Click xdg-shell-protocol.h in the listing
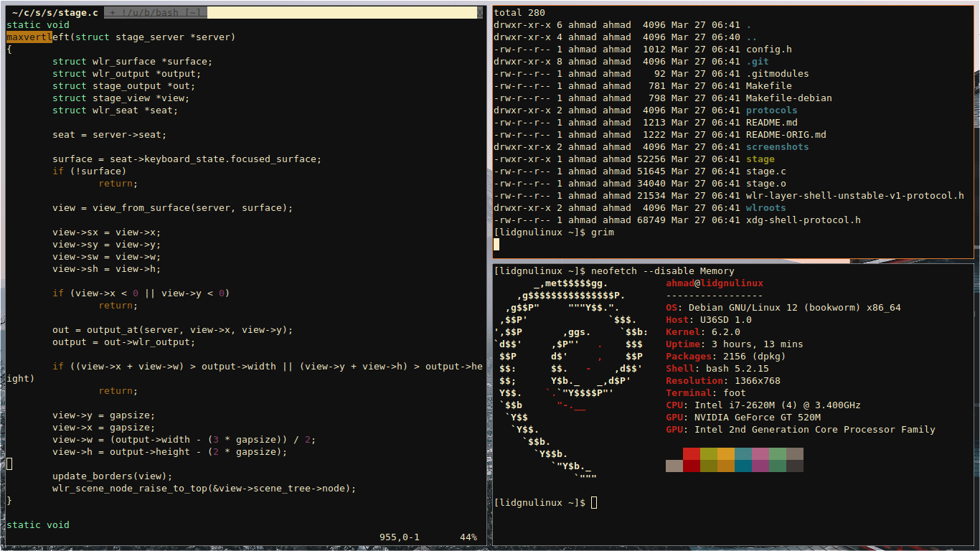Image resolution: width=980 pixels, height=551 pixels. point(804,220)
